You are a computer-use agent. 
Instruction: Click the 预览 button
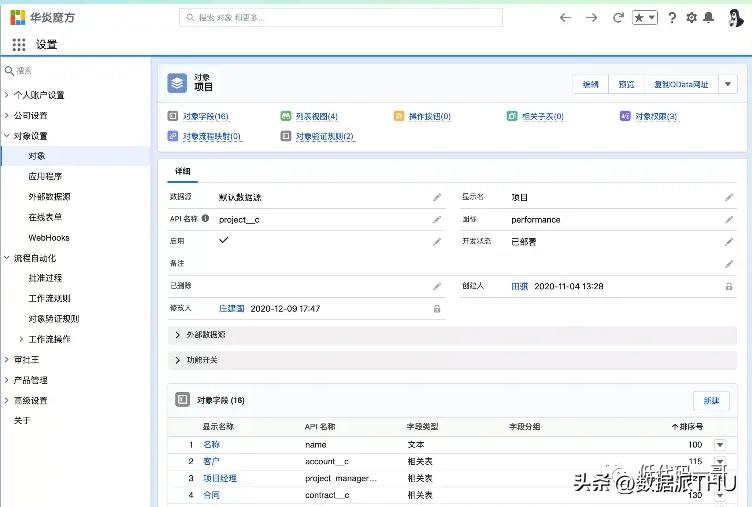tap(626, 84)
